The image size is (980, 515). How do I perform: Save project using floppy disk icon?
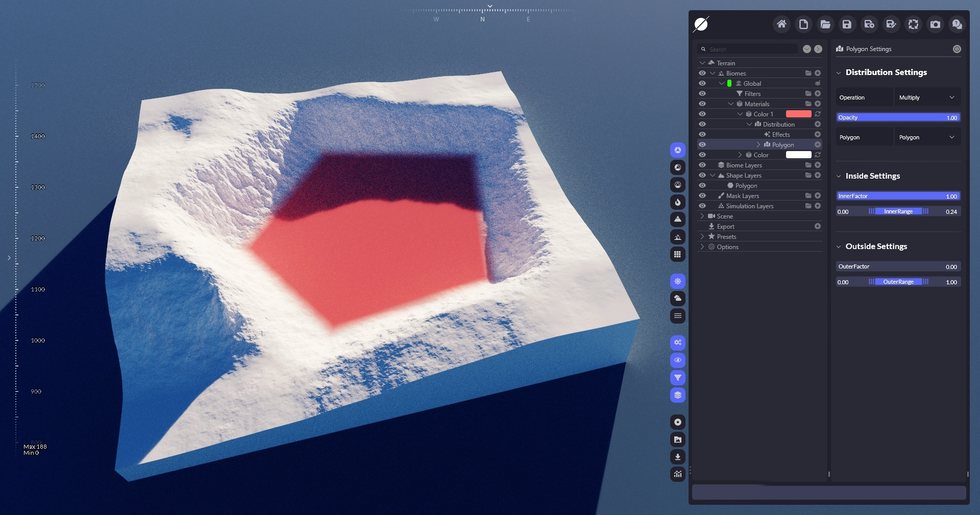(847, 24)
